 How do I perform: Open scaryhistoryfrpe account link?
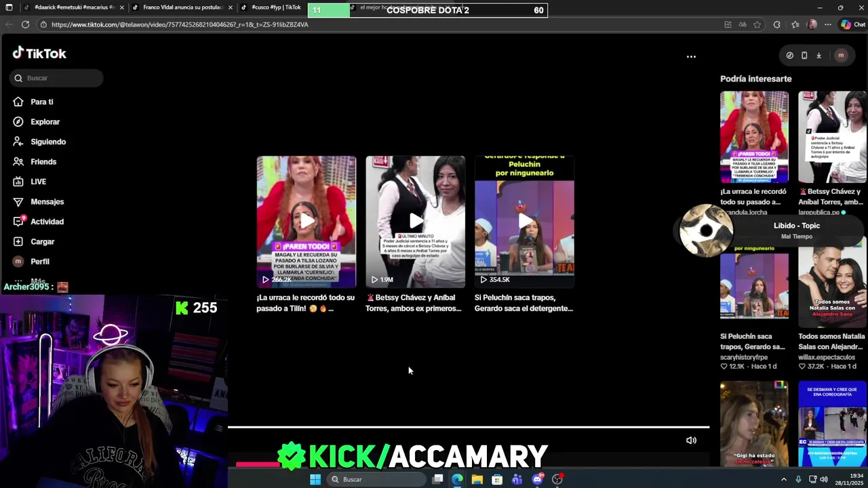coord(744,357)
